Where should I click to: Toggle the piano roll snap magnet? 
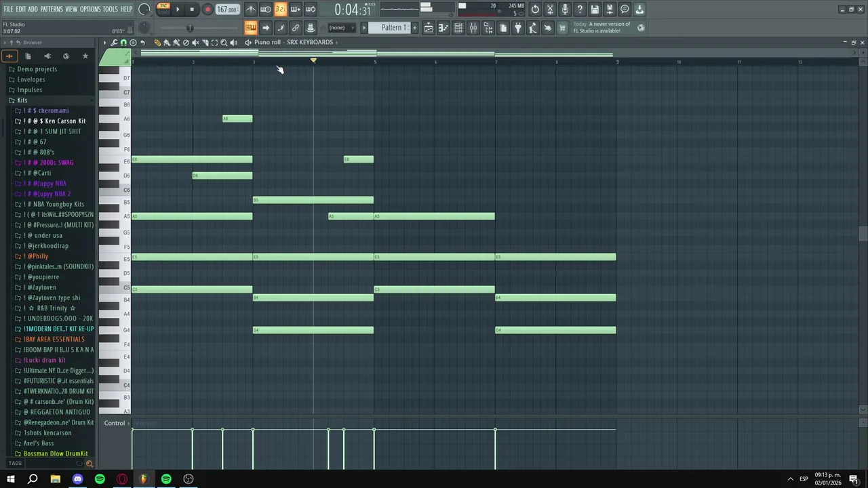(123, 43)
